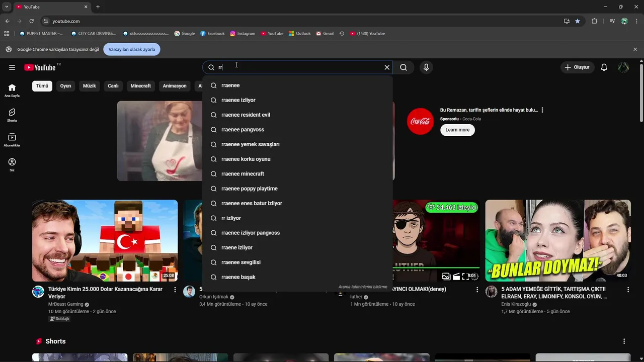Image resolution: width=644 pixels, height=362 pixels.
Task: Open the MrBeast Minecraft video thumbnail
Action: tap(105, 241)
